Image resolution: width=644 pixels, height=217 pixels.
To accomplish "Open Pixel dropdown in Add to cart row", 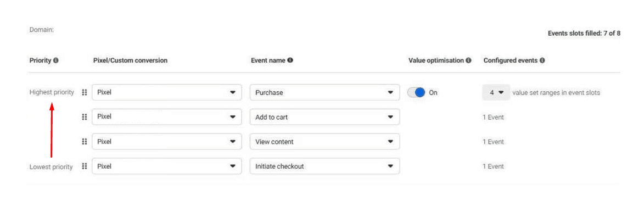I will [167, 117].
